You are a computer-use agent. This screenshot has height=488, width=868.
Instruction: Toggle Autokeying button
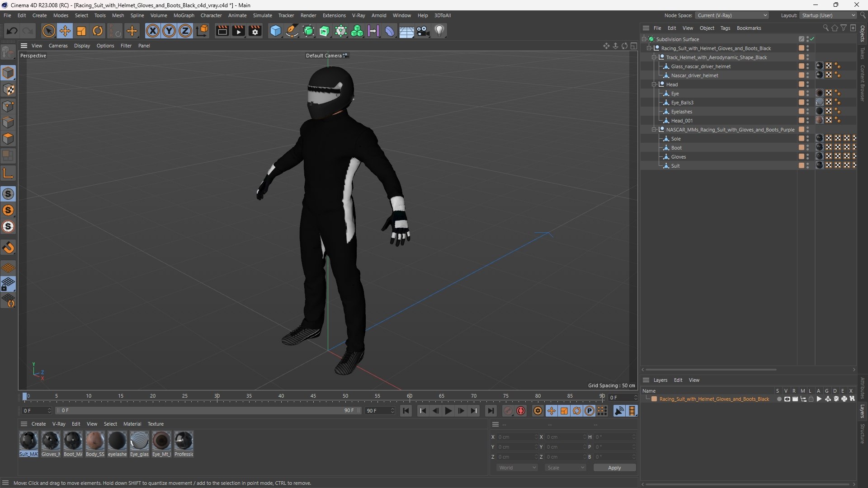521,411
